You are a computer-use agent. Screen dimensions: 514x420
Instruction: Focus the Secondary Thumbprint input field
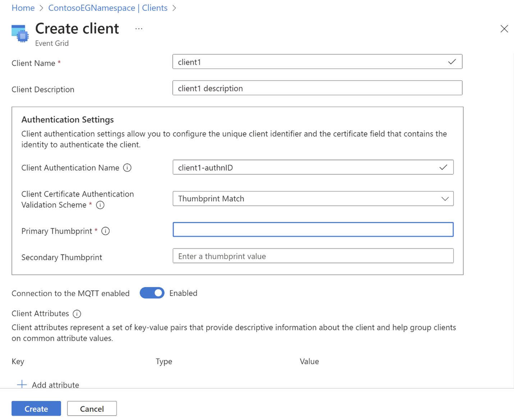tap(313, 256)
